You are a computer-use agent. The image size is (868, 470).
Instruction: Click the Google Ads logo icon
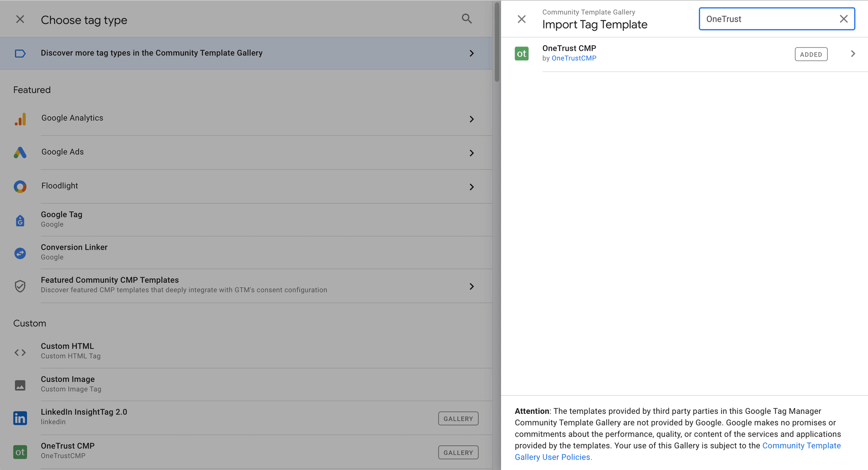pos(20,153)
